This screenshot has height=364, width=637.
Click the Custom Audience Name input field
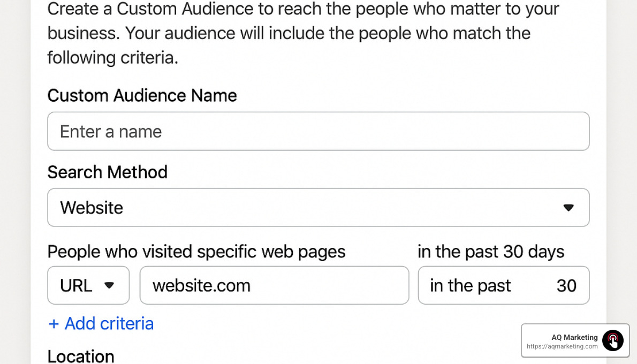[318, 131]
